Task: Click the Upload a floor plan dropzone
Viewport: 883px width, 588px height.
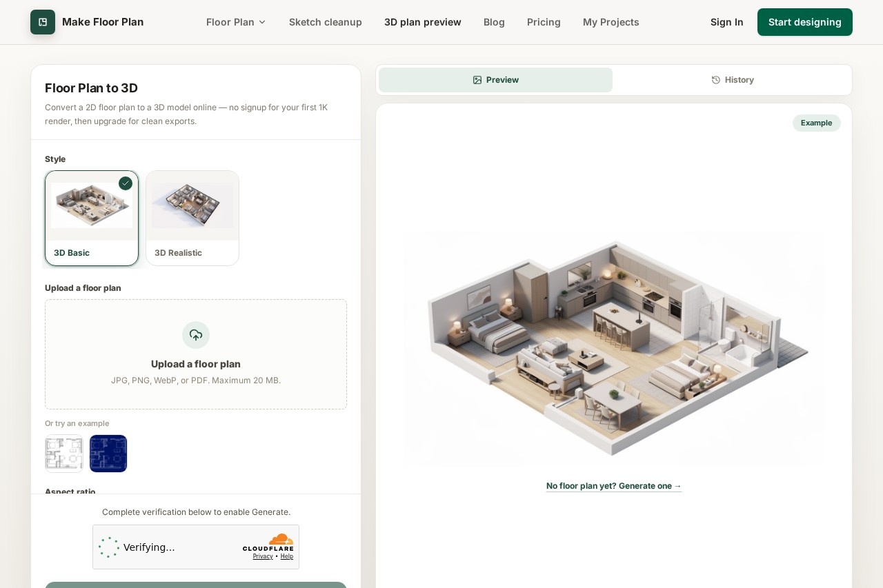Action: pyautogui.click(x=196, y=354)
